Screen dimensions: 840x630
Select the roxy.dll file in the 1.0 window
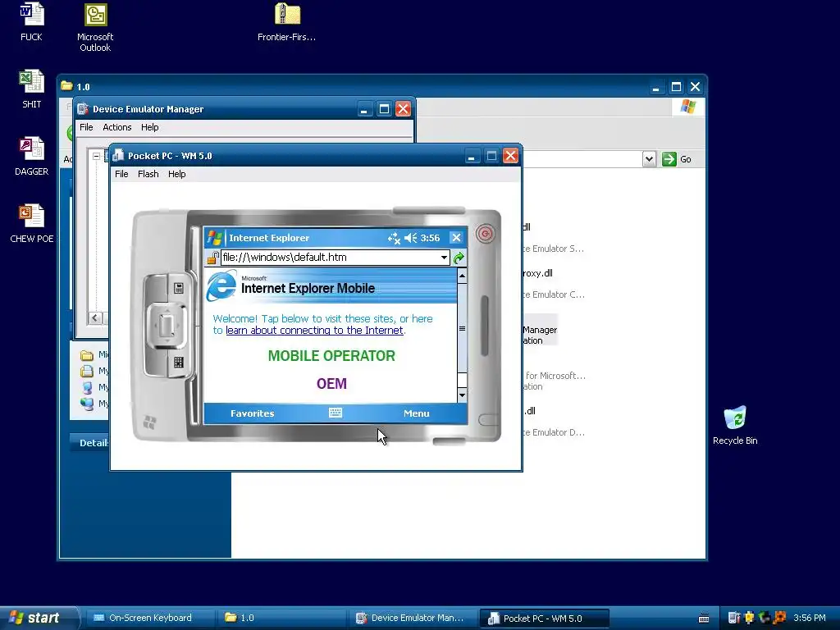point(537,273)
